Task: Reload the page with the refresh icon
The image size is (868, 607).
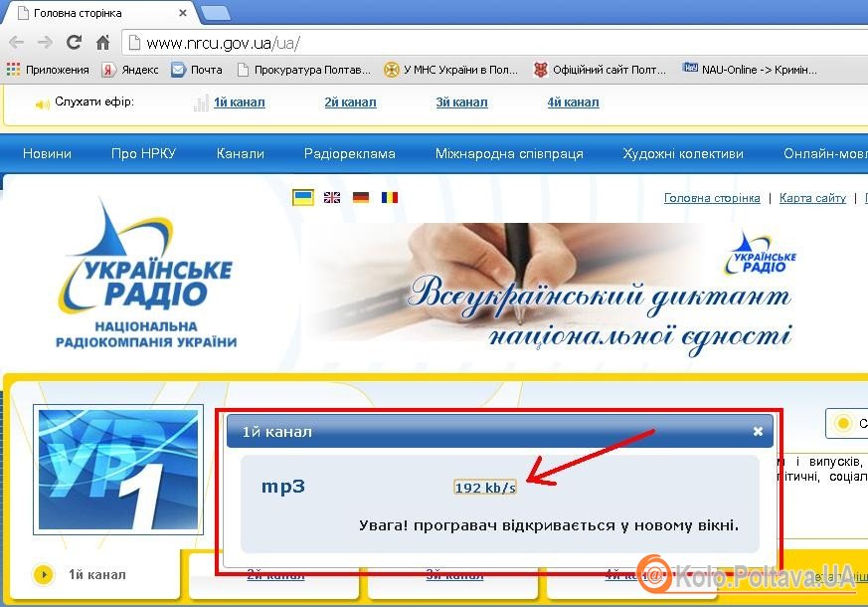Action: pyautogui.click(x=74, y=42)
